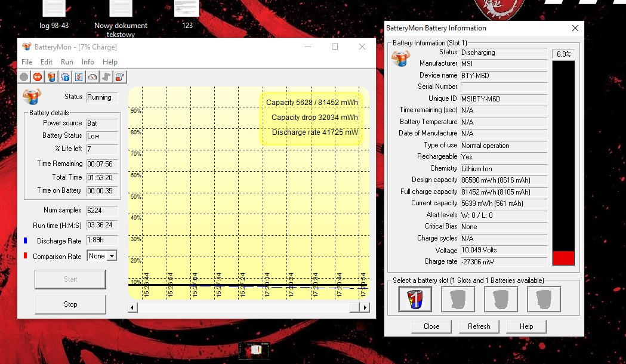Click the 6.9% charge percentage label
Image resolution: width=626 pixels, height=364 pixels.
tap(563, 54)
